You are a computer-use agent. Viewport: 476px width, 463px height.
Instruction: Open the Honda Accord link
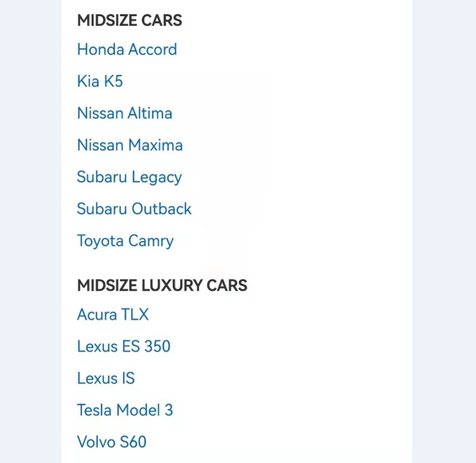(127, 50)
